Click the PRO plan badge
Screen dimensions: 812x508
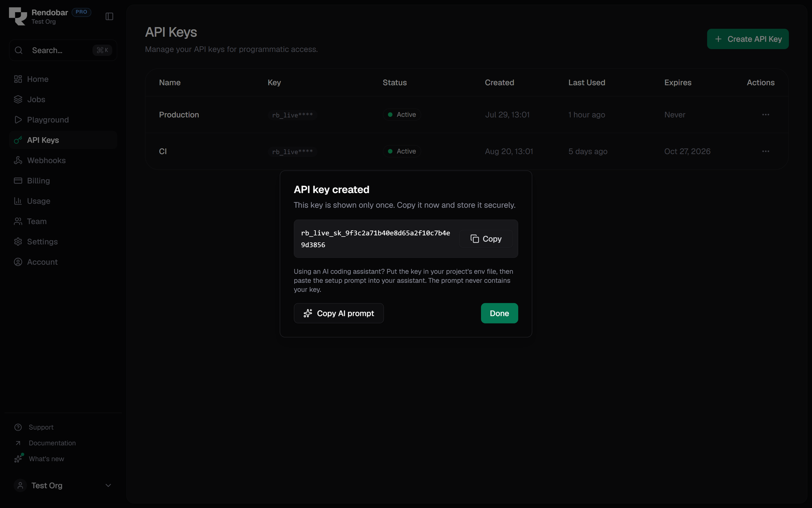click(81, 12)
